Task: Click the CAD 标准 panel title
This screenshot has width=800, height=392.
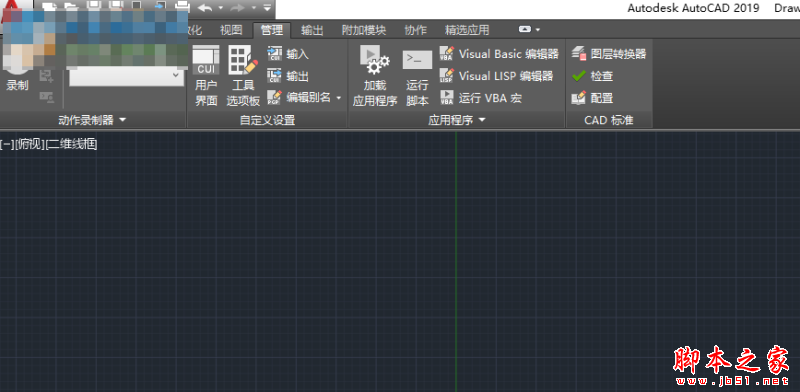Action: 609,120
